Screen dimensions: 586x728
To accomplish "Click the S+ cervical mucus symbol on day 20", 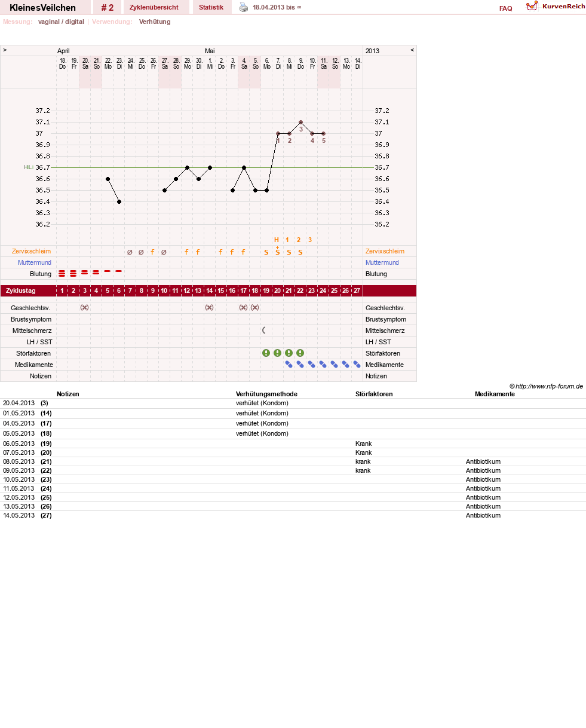I will pos(277,250).
